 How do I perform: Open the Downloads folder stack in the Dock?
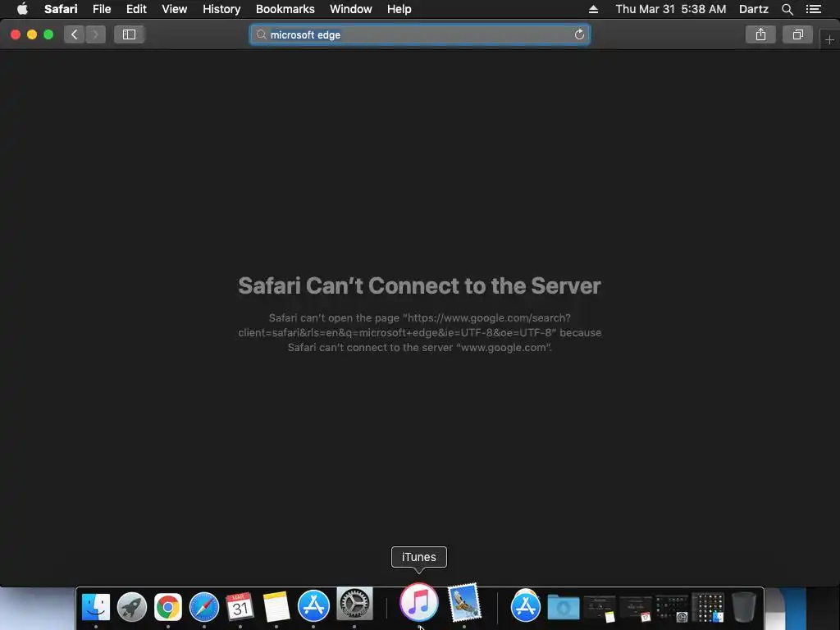564,608
